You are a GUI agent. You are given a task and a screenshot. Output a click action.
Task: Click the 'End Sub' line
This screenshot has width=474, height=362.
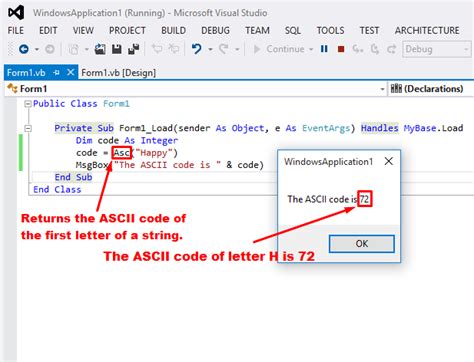[73, 177]
